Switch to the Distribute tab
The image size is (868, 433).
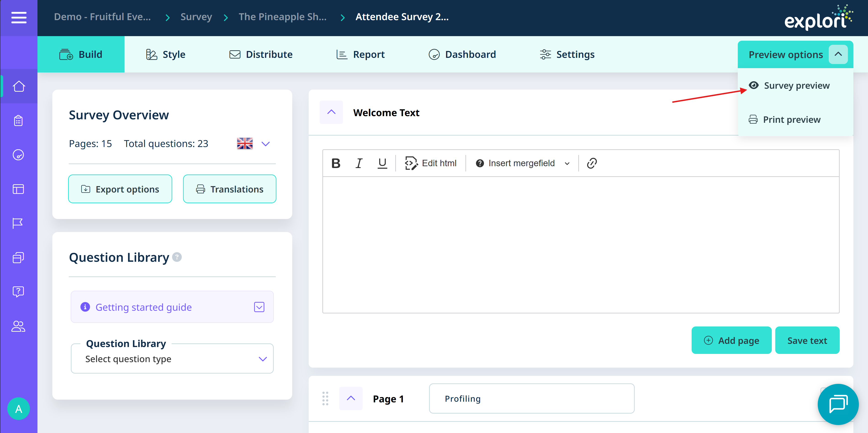[x=261, y=54]
